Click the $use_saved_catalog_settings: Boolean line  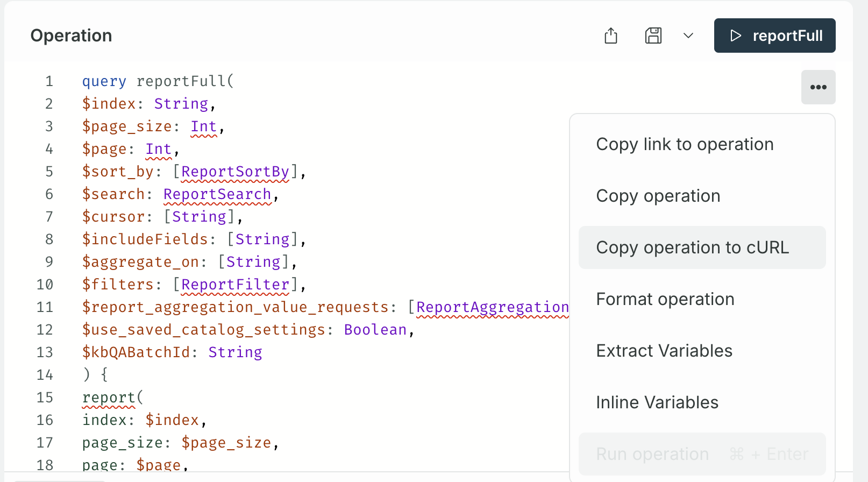click(x=248, y=330)
